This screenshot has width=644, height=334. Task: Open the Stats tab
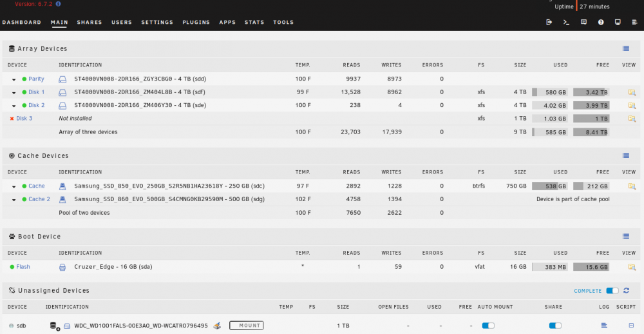pyautogui.click(x=254, y=22)
